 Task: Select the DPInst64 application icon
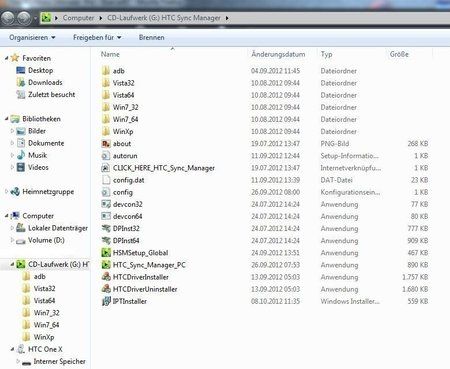[106, 240]
